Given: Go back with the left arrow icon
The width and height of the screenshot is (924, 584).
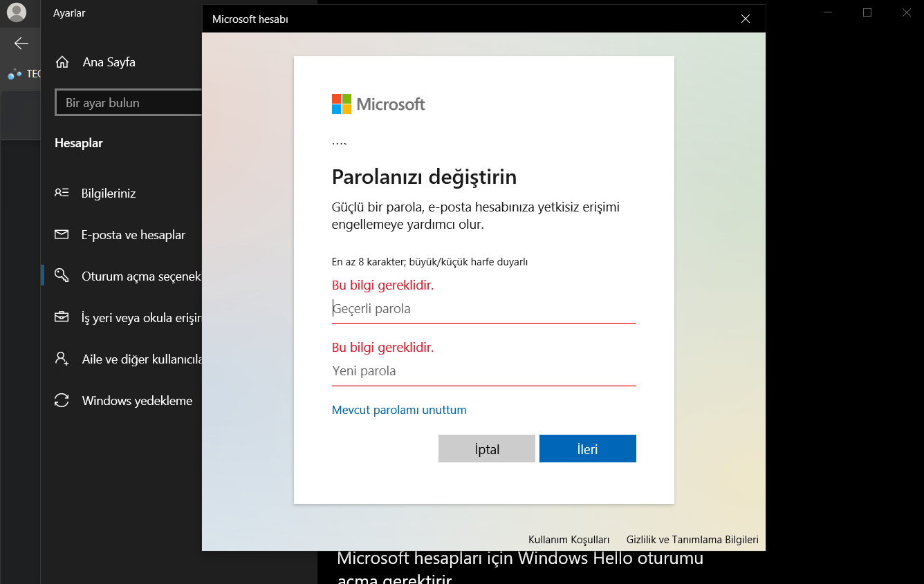Looking at the screenshot, I should [x=21, y=44].
